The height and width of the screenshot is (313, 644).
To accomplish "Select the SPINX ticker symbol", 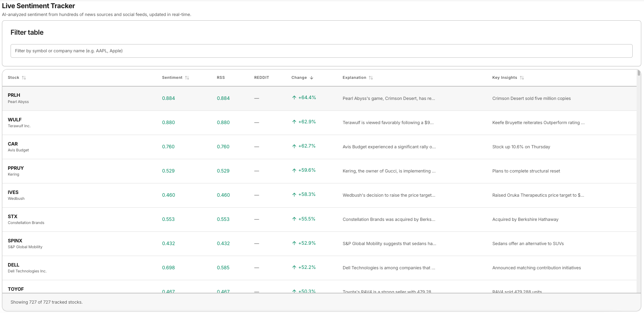I will (x=15, y=241).
